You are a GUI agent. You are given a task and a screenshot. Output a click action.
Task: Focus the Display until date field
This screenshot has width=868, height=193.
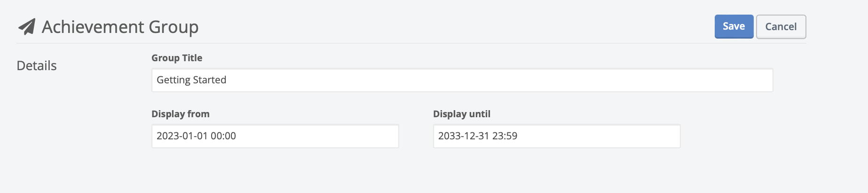coord(556,136)
